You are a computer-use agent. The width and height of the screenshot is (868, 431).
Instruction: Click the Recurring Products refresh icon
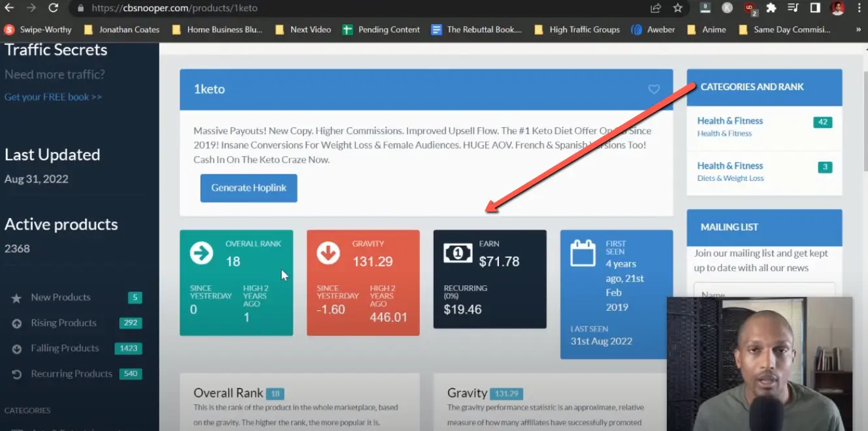tap(14, 374)
